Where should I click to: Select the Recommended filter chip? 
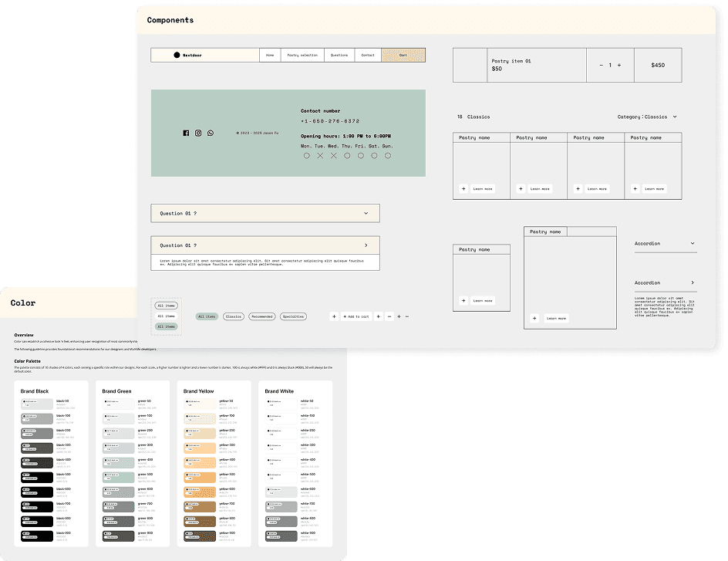click(x=262, y=316)
